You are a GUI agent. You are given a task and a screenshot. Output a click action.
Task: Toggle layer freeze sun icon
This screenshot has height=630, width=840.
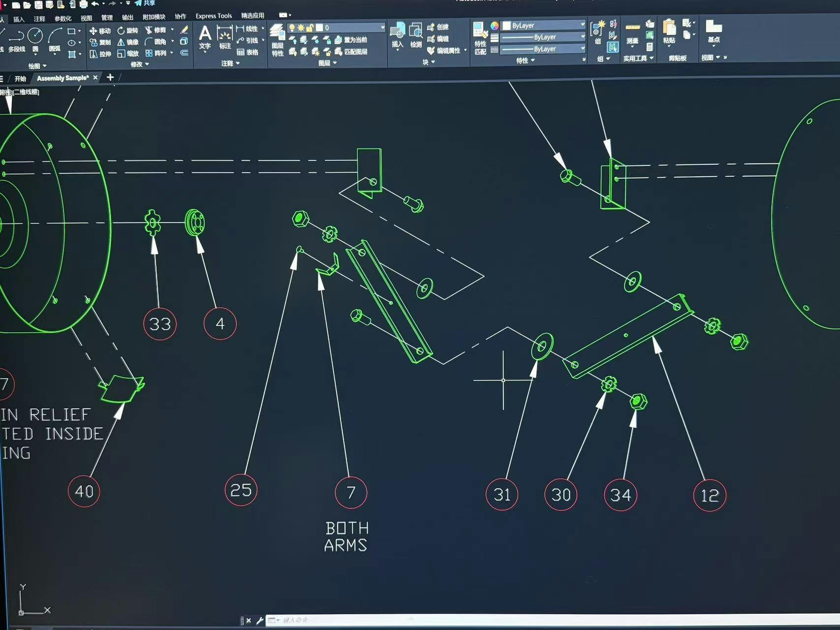301,28
